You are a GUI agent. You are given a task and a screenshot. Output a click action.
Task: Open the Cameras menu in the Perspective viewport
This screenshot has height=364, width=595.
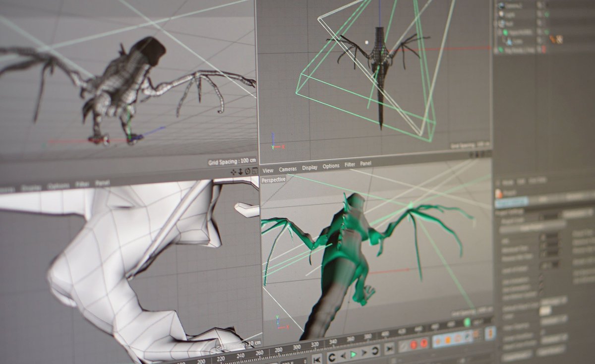point(287,169)
